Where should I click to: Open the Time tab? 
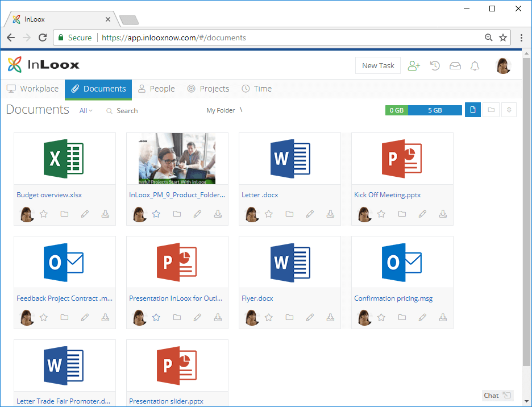click(256, 89)
